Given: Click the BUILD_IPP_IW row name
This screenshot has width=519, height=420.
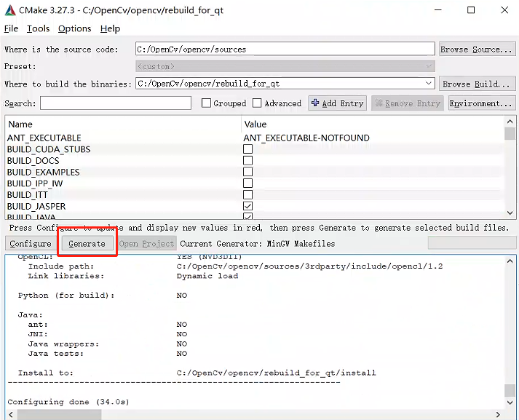Looking at the screenshot, I should coord(35,183).
